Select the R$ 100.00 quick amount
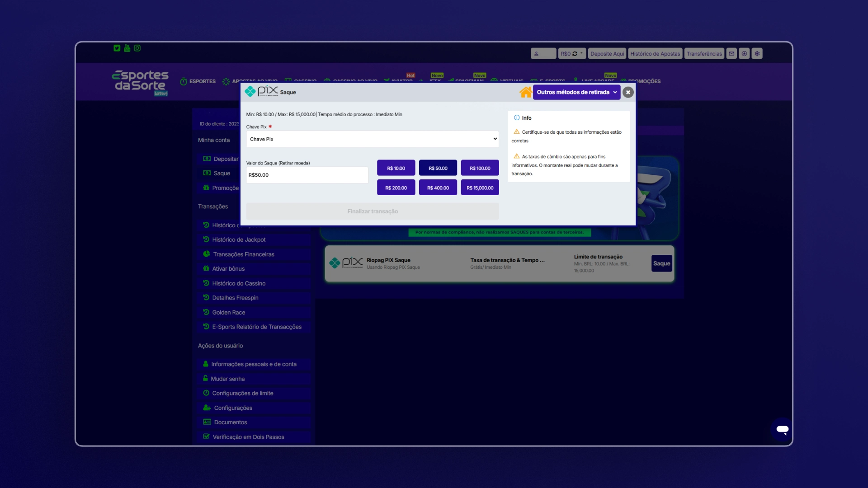The image size is (868, 488). pyautogui.click(x=480, y=168)
